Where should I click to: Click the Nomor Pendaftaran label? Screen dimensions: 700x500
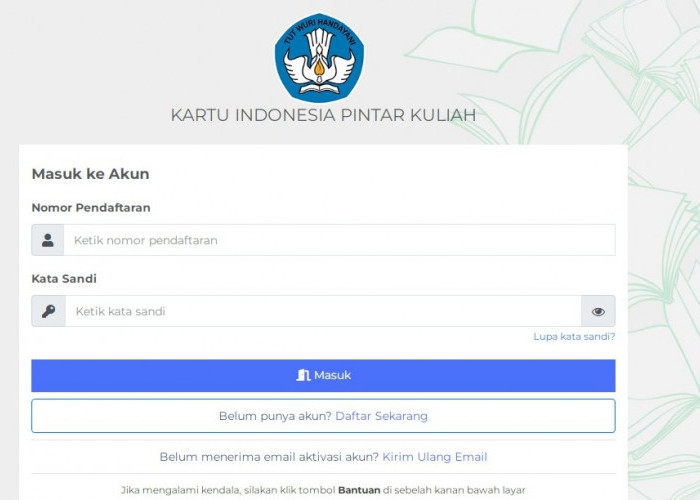tap(91, 208)
